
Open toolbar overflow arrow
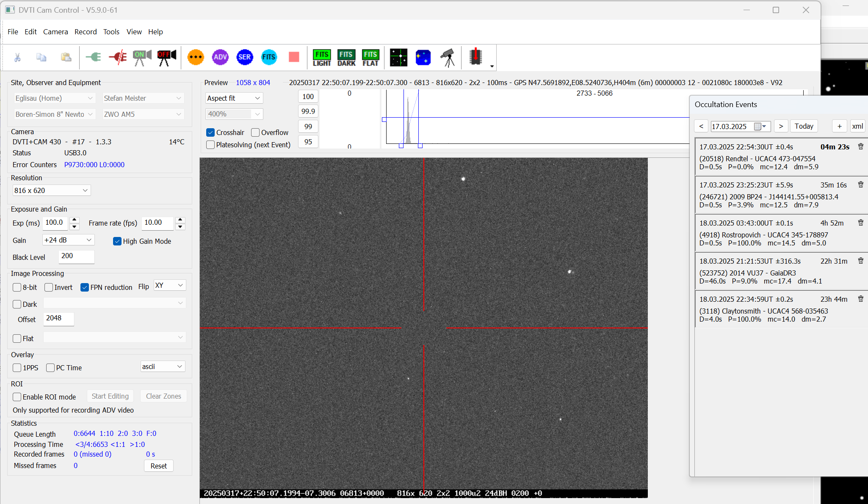coord(492,66)
